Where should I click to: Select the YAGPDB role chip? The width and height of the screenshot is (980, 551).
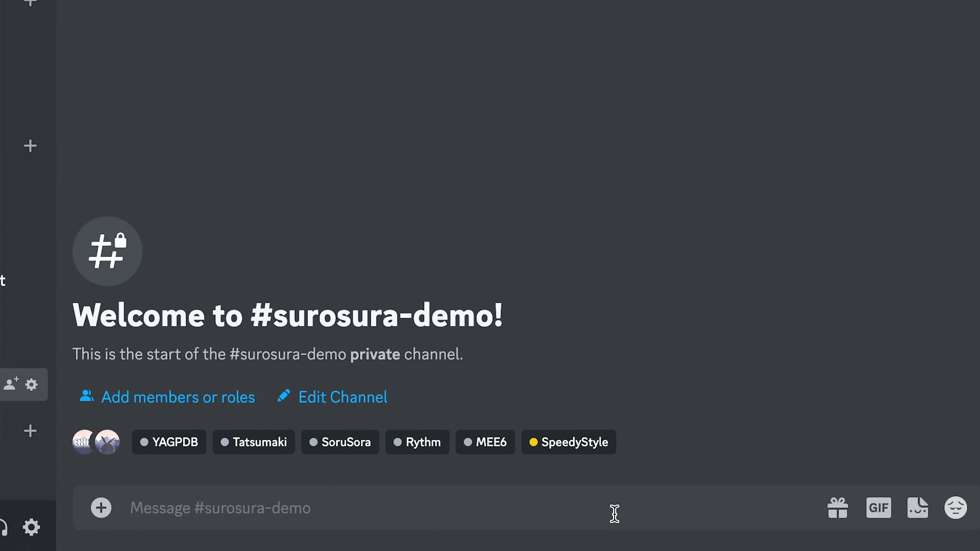(169, 442)
